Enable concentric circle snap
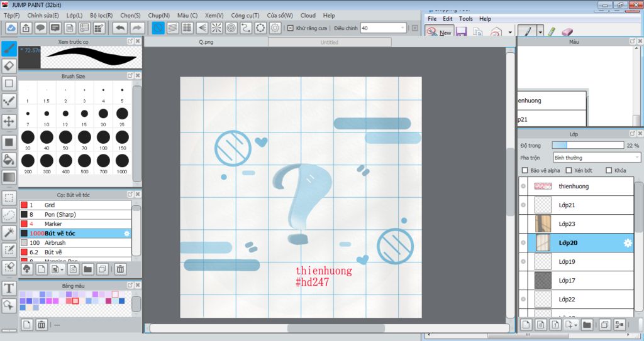The height and width of the screenshot is (341, 644). click(x=231, y=28)
